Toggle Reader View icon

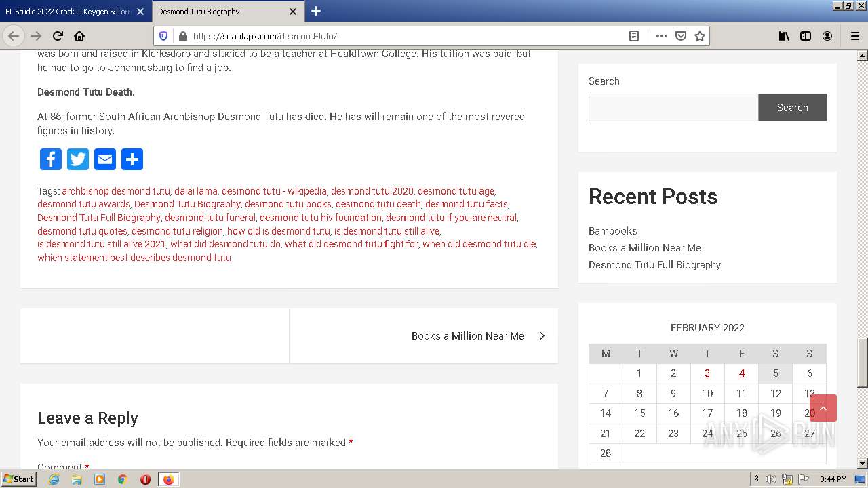click(634, 36)
